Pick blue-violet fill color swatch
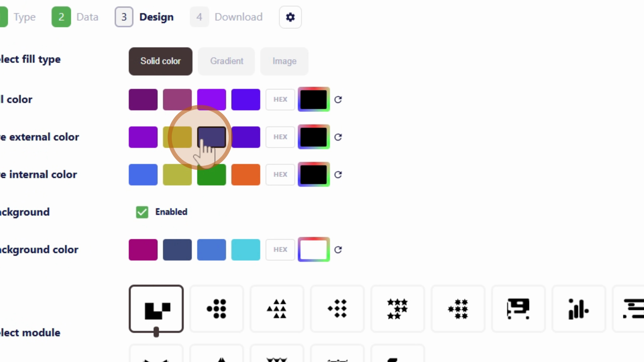The width and height of the screenshot is (644, 362). pos(246,100)
